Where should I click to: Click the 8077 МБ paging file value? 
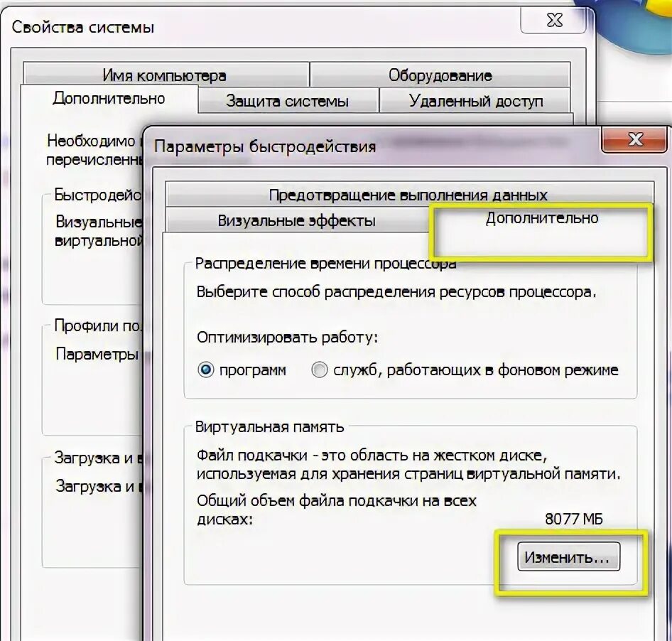point(574,519)
